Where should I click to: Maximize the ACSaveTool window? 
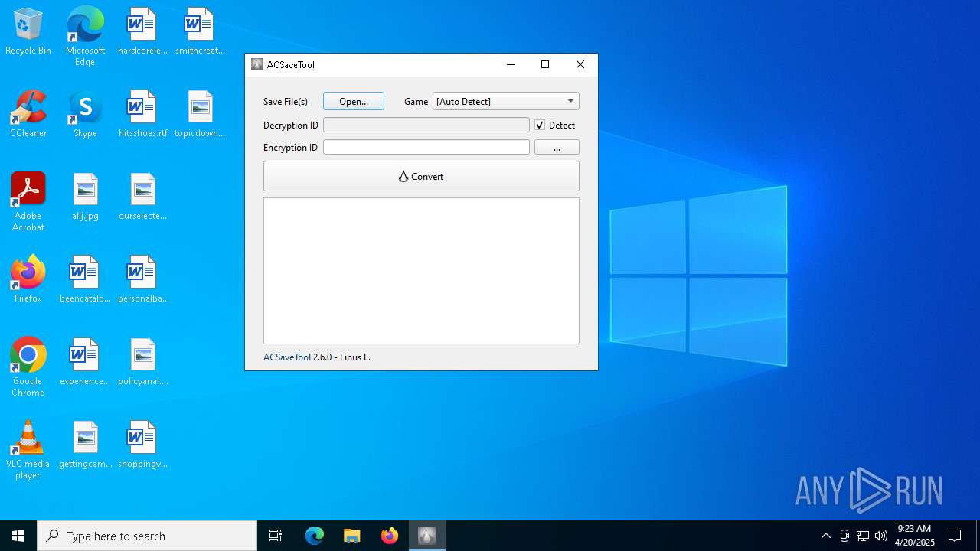(x=545, y=64)
